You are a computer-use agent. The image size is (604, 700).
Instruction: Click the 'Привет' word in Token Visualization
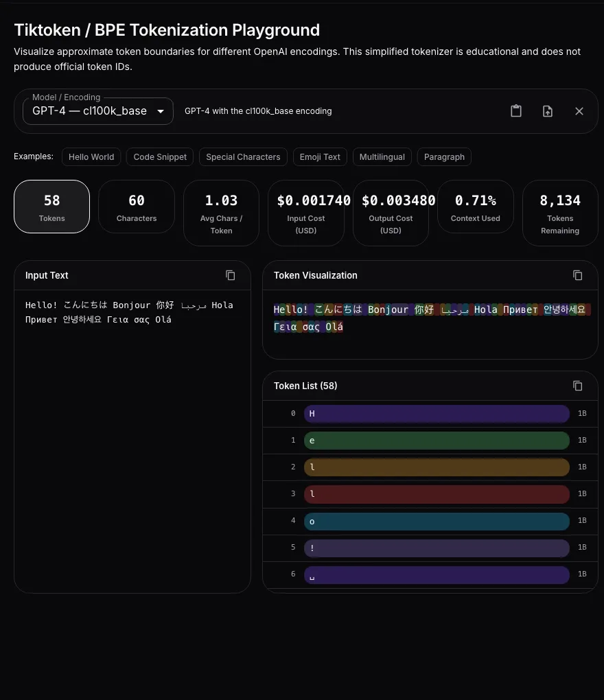coord(520,310)
